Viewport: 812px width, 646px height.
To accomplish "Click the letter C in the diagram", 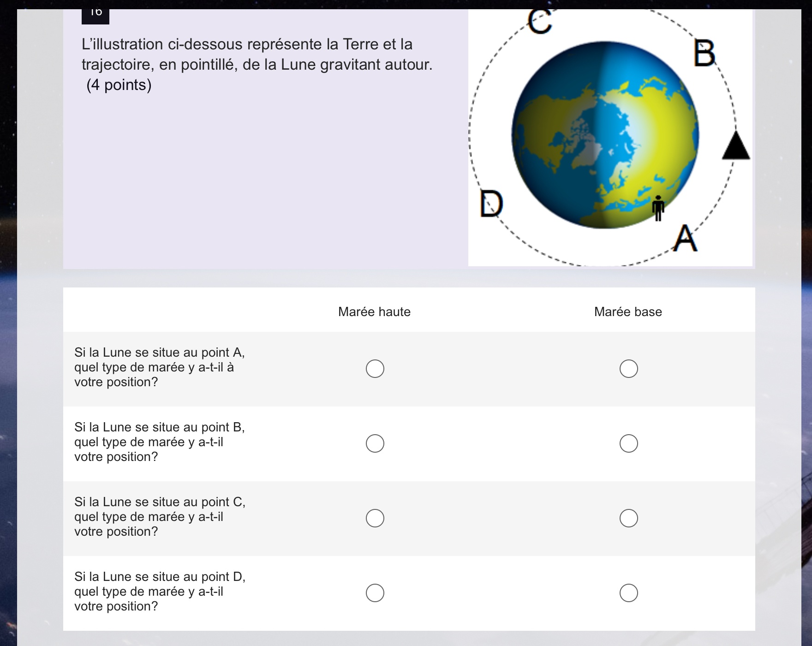I will coord(539,22).
